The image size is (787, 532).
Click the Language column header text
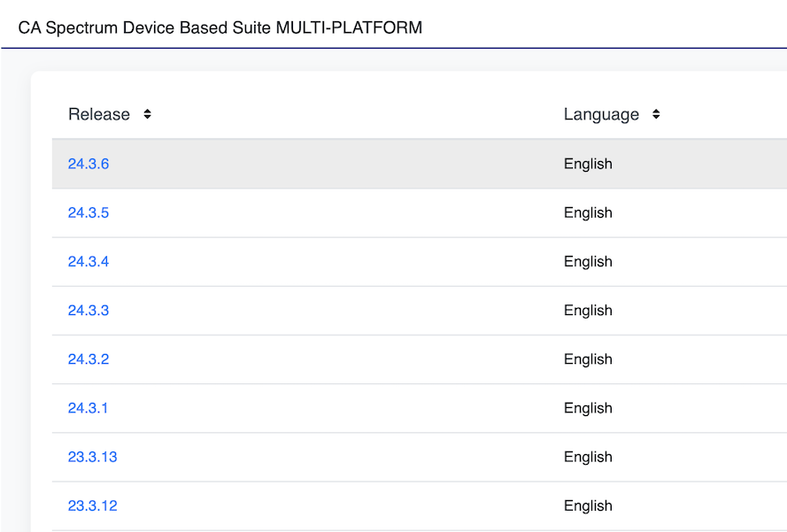pyautogui.click(x=601, y=114)
